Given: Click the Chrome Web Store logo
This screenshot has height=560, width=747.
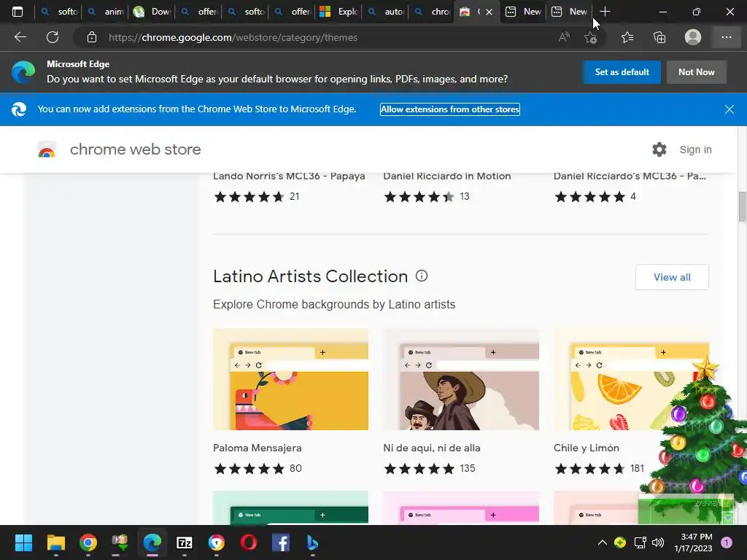Looking at the screenshot, I should click(47, 149).
